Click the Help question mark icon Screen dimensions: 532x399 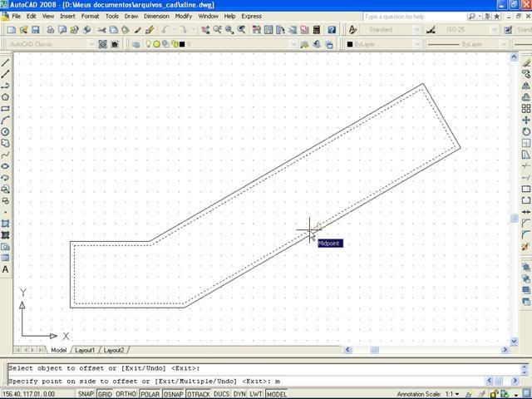(332, 30)
